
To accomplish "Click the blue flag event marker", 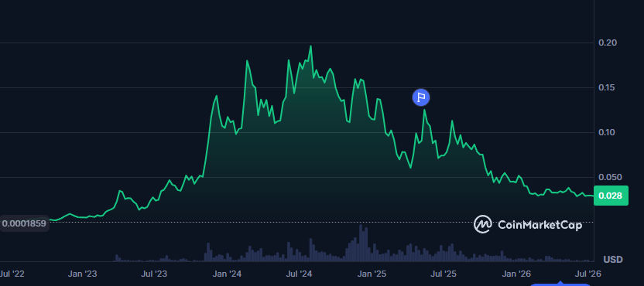I will 421,97.
